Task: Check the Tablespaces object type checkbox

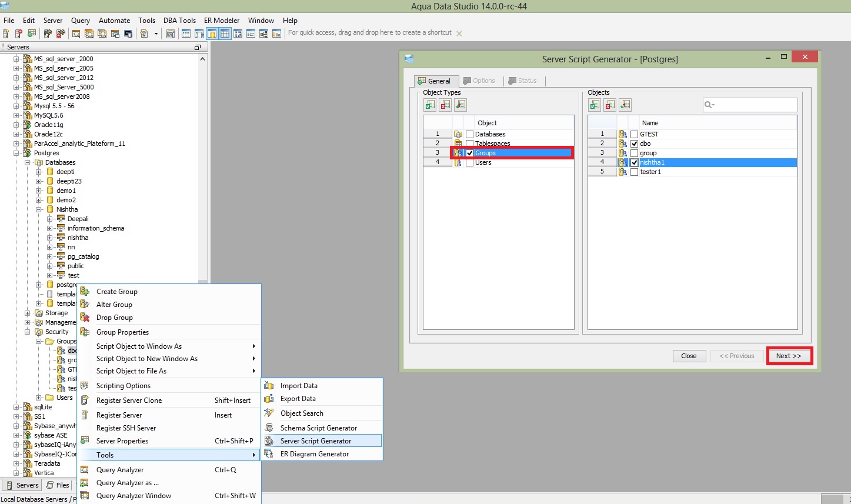Action: (469, 143)
